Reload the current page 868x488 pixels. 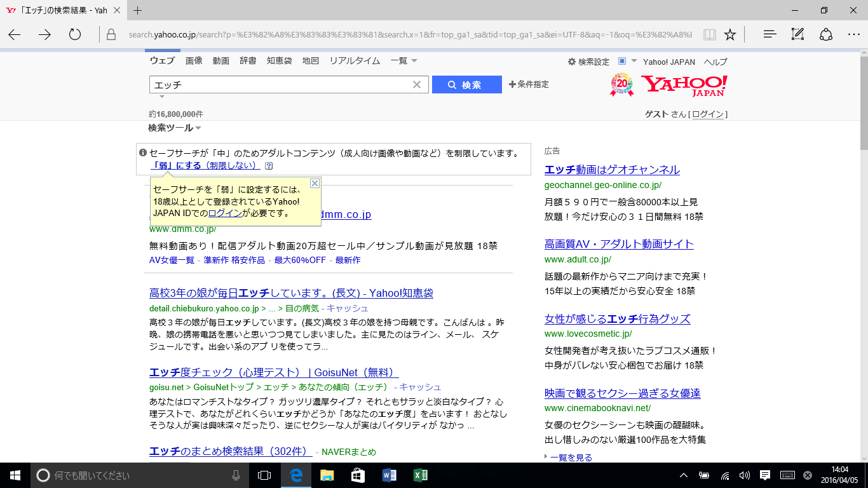point(75,34)
